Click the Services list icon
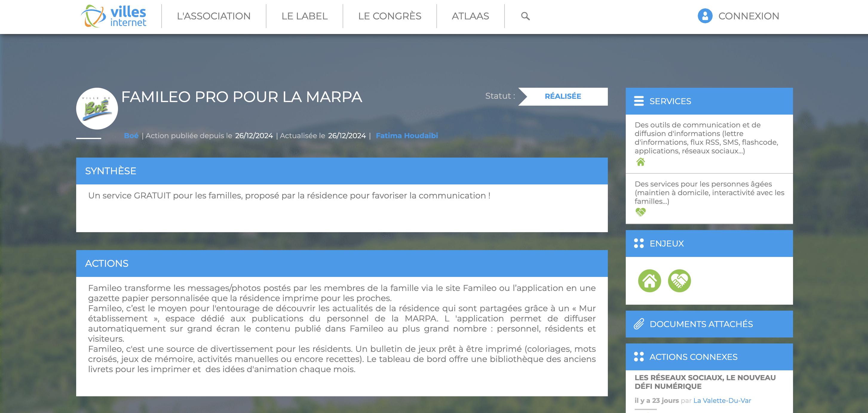This screenshot has width=868, height=413. tap(639, 101)
